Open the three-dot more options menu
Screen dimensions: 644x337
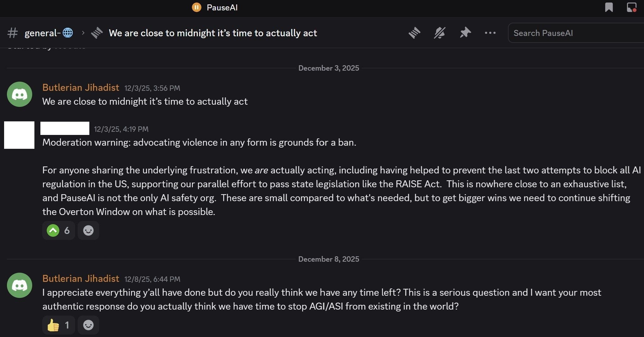tap(490, 33)
